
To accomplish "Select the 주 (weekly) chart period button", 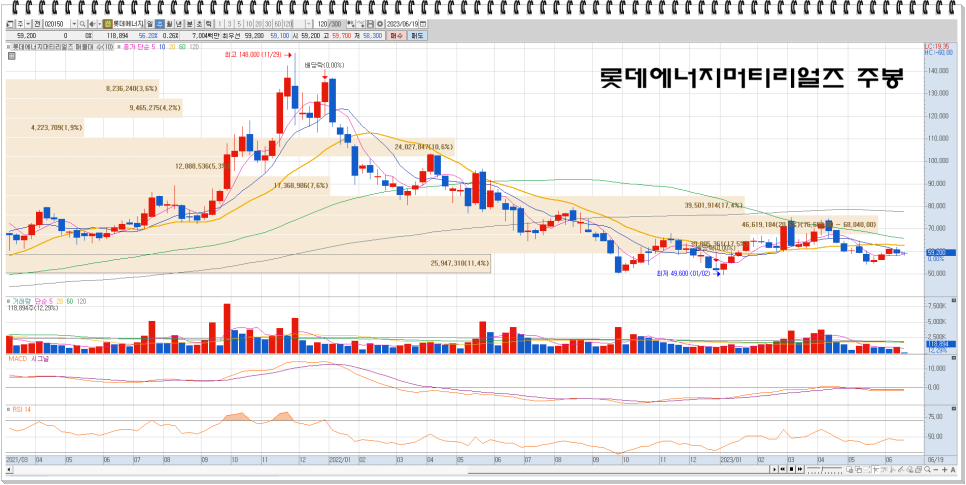I will (x=160, y=24).
